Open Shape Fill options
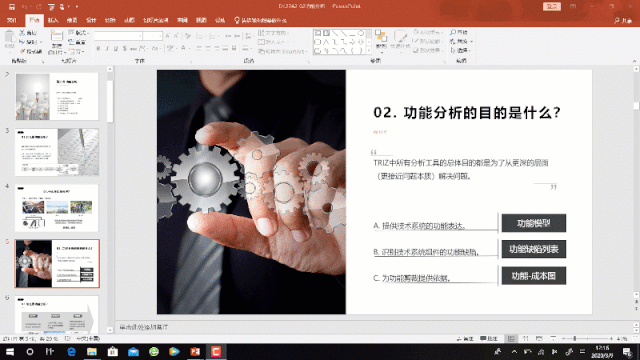 (427, 32)
